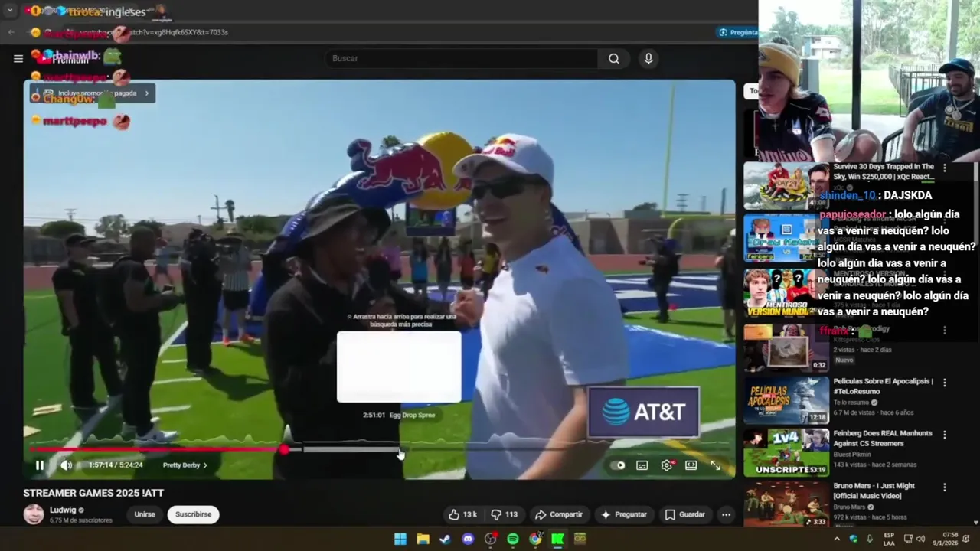Open the volume control in the tray

pyautogui.click(x=920, y=539)
